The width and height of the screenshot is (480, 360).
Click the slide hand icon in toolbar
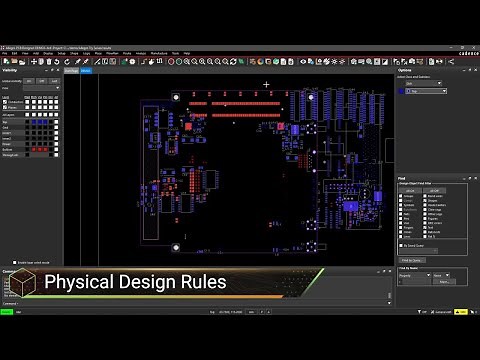pos(152,62)
